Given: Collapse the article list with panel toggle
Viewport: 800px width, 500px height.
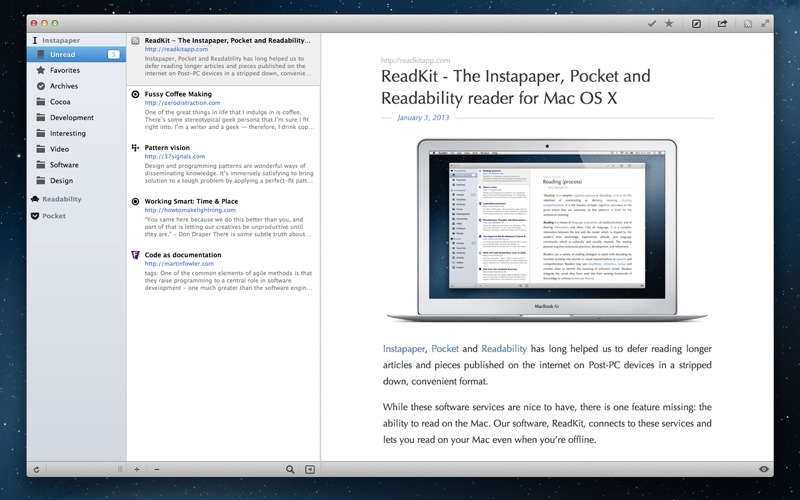Looking at the screenshot, I should 310,469.
